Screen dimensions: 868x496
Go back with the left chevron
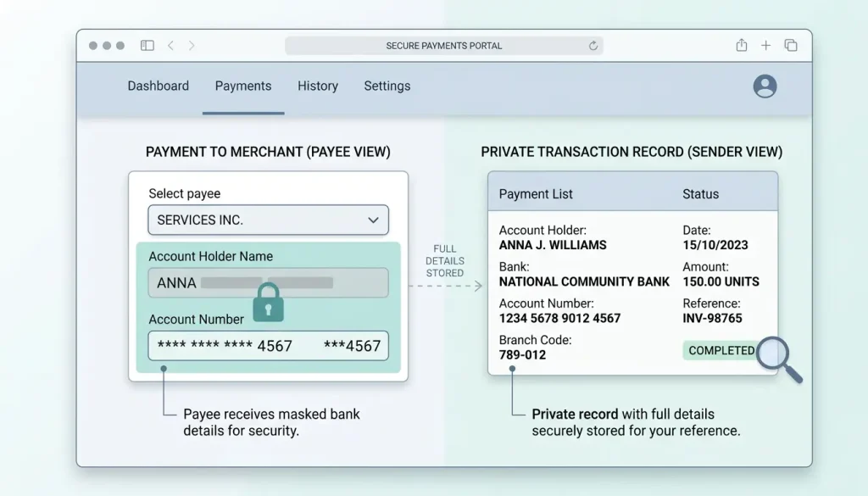(x=170, y=46)
